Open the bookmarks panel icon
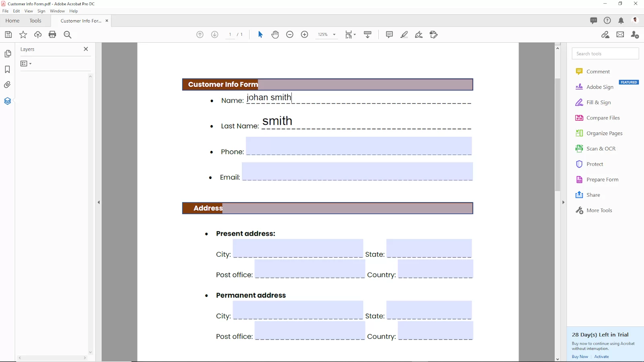The width and height of the screenshot is (644, 362). [x=7, y=70]
